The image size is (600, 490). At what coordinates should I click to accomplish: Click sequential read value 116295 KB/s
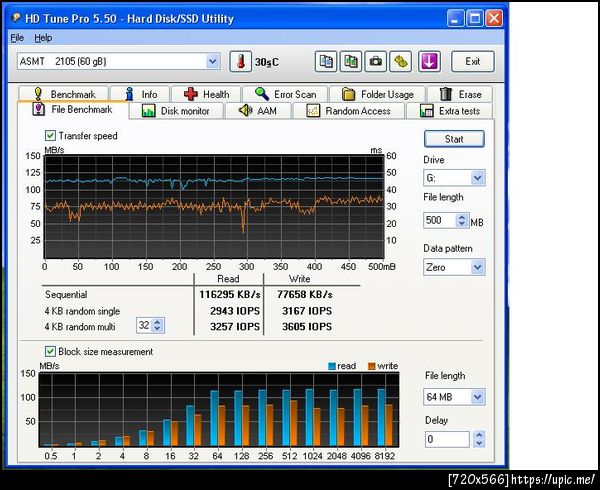230,295
